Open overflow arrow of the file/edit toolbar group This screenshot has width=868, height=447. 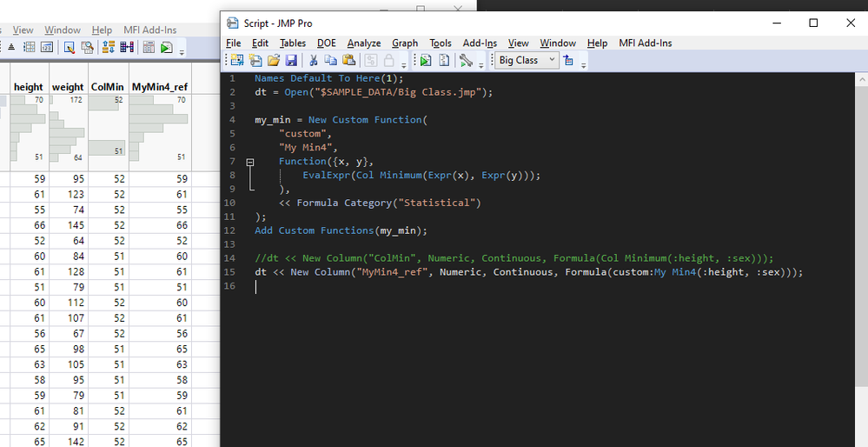(403, 65)
